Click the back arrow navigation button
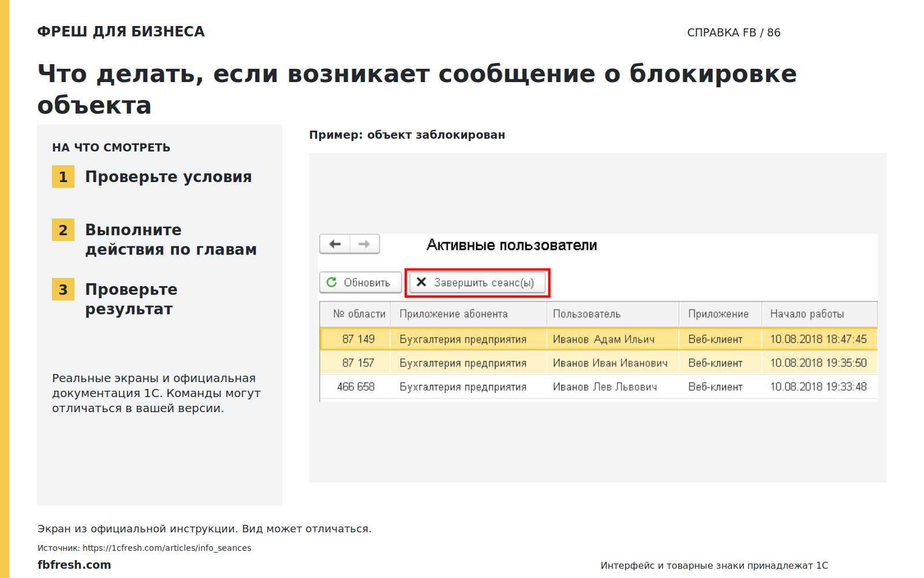Screen dimensions: 924x578 335,244
